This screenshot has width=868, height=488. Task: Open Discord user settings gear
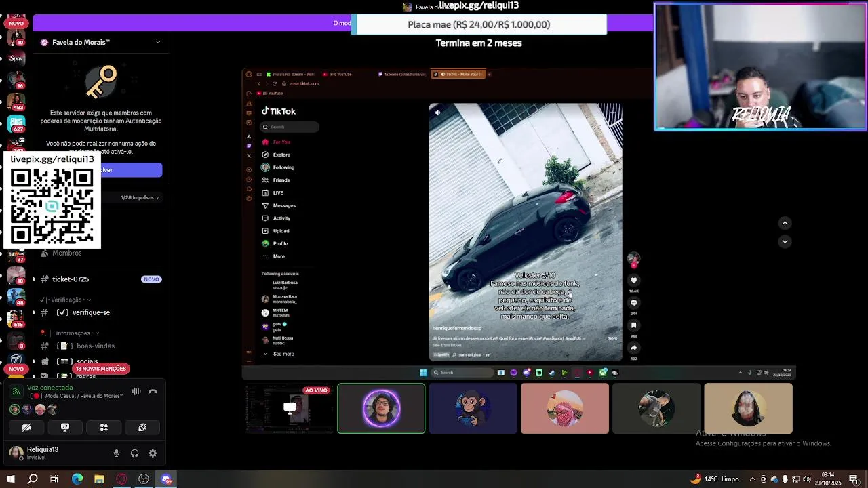coord(153,453)
